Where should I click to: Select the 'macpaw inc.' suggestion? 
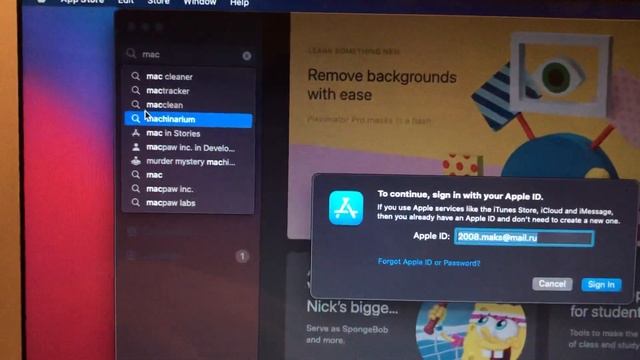pyautogui.click(x=188, y=189)
